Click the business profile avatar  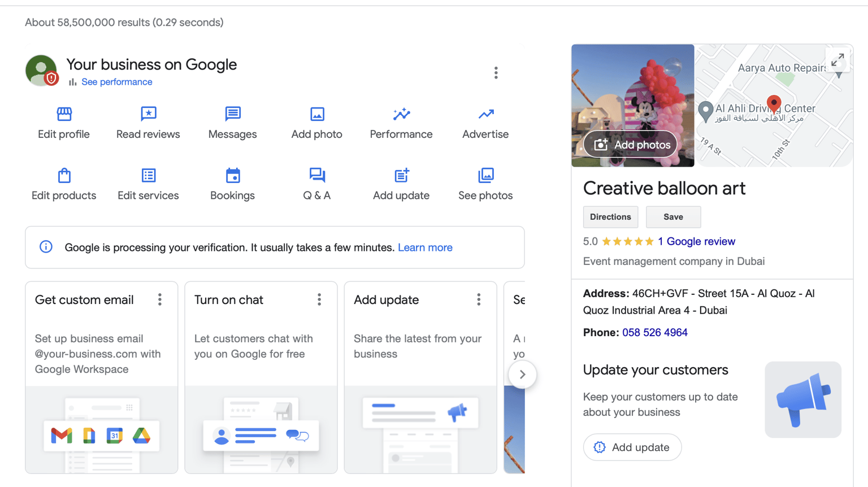(41, 71)
